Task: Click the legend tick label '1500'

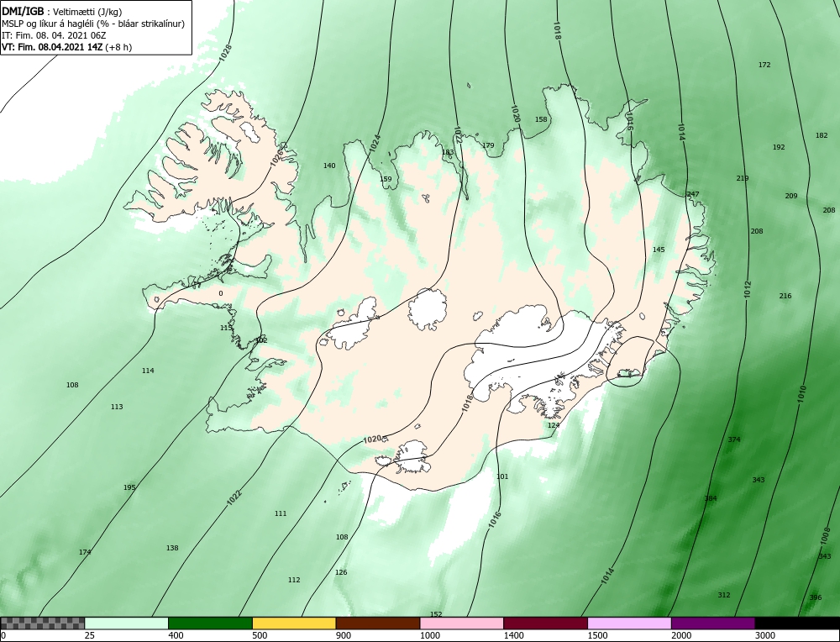Action: pos(597,635)
